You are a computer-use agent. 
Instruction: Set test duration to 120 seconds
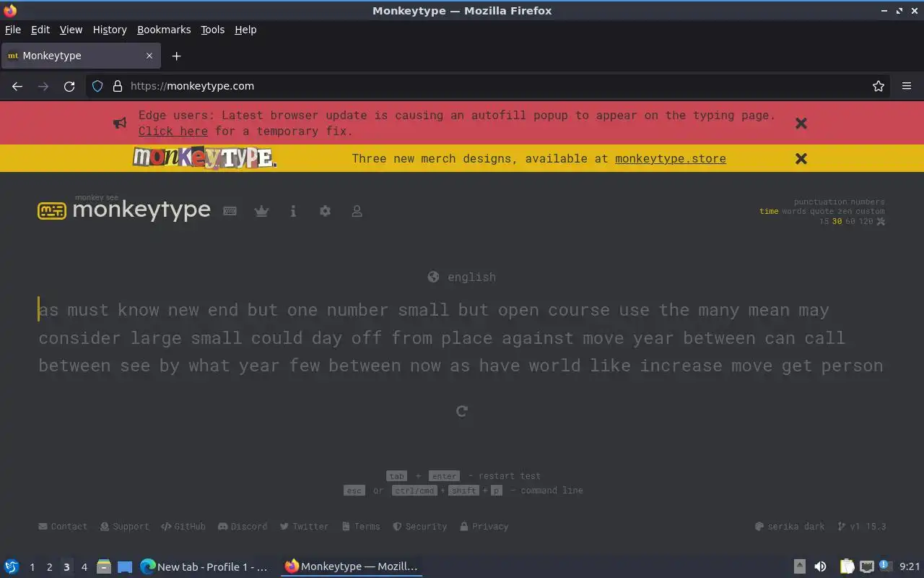tap(866, 221)
